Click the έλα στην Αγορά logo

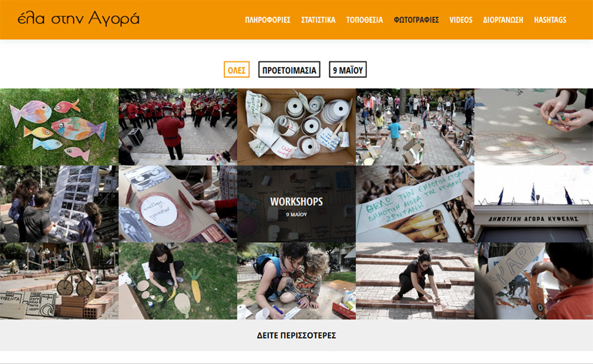click(x=79, y=18)
